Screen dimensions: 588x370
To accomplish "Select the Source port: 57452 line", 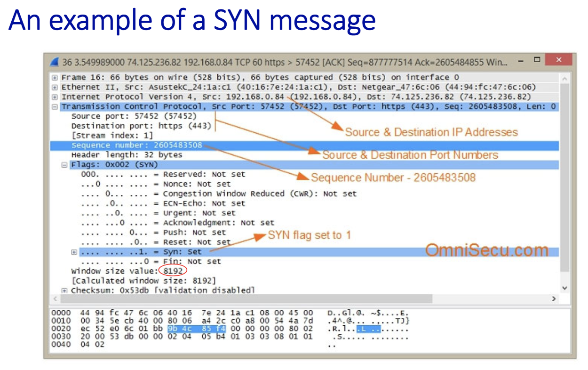I will click(x=134, y=116).
